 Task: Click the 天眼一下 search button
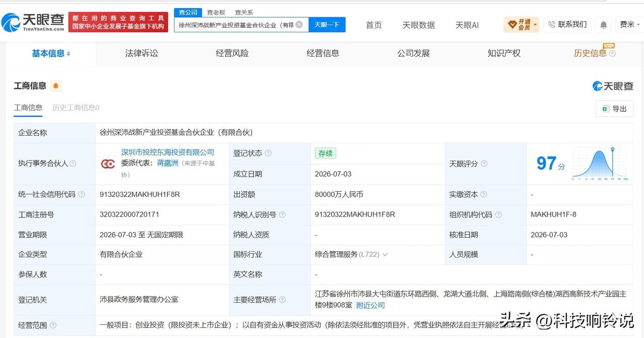(327, 25)
